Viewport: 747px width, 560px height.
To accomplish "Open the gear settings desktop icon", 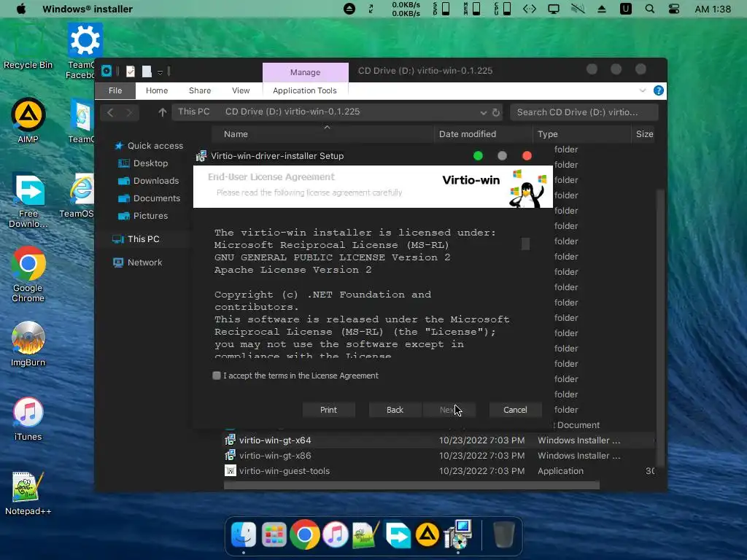I will pyautogui.click(x=85, y=40).
